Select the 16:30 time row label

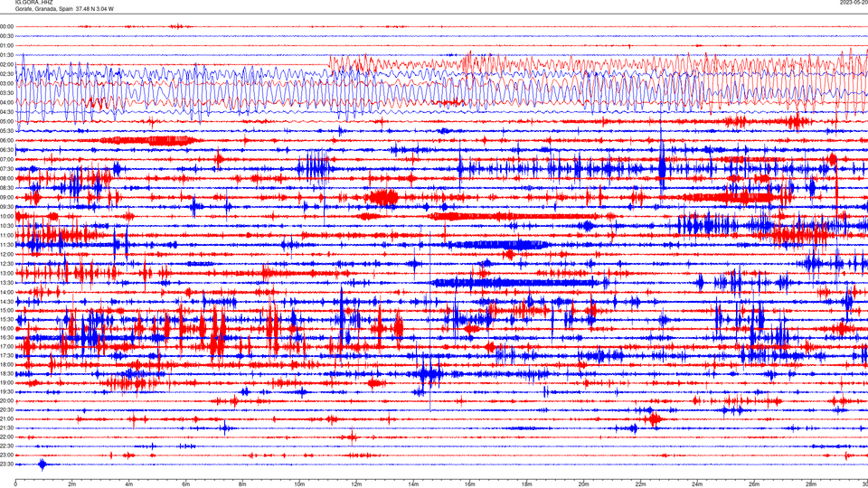(6, 337)
